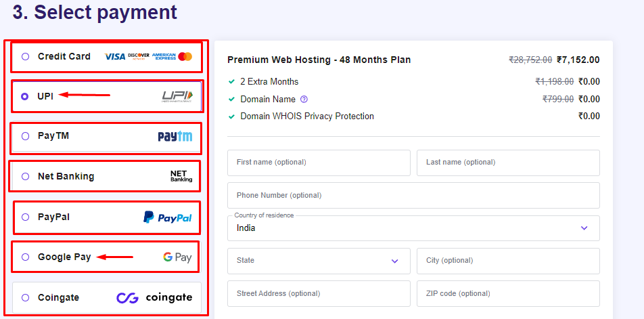Select the Credit Card radio button
Viewport: 644px width, 319px height.
tap(26, 57)
